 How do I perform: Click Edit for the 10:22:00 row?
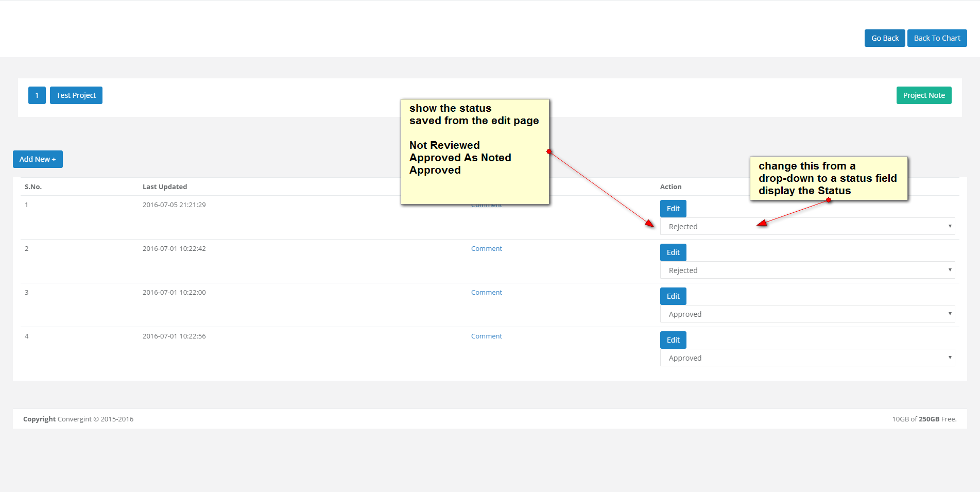673,296
